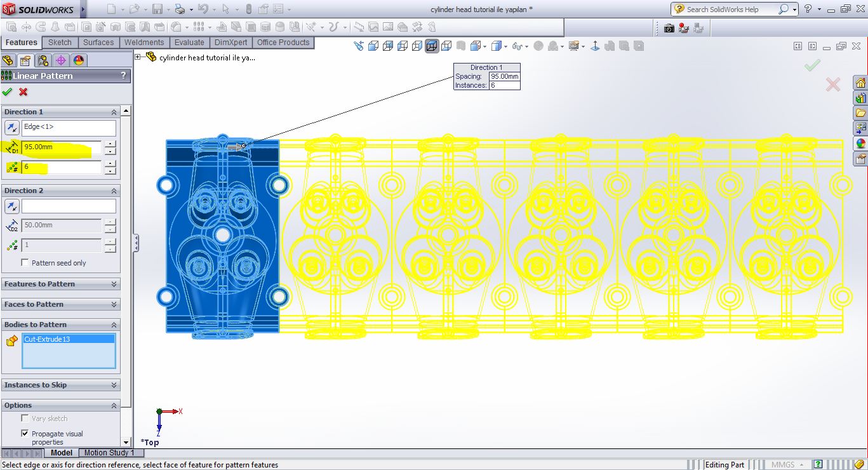Screen dimensions: 868x470
Task: Open the ConfigurationManager tab icon
Action: 43,60
